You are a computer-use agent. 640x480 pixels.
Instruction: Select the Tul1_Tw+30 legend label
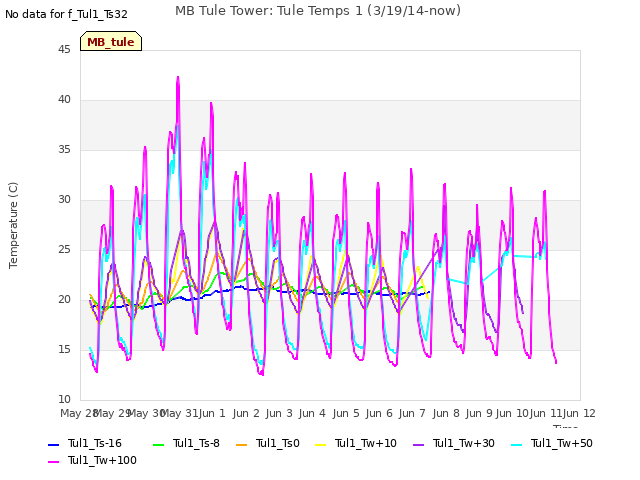(464, 444)
